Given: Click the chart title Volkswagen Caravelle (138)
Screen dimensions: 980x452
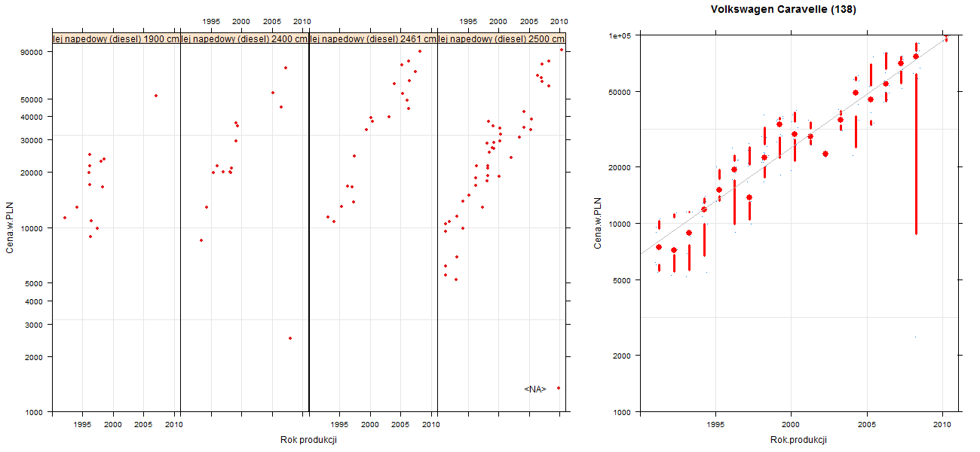Looking at the screenshot, I should tap(783, 10).
